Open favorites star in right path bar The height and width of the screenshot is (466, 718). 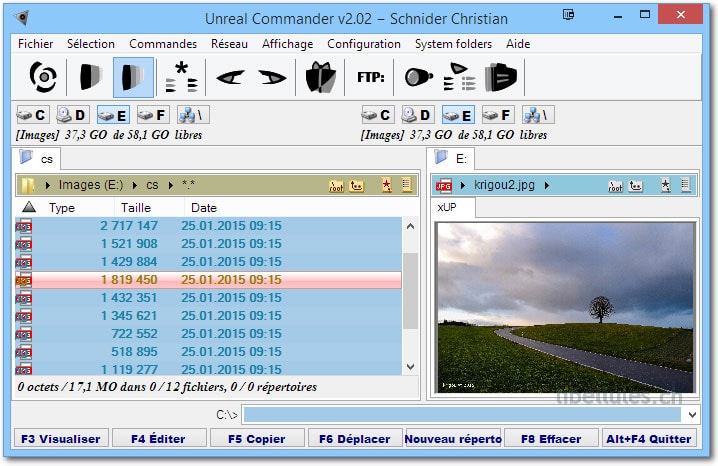pos(665,185)
